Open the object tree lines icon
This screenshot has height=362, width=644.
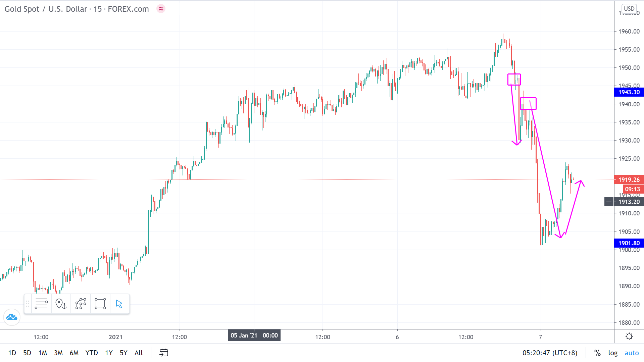click(41, 304)
